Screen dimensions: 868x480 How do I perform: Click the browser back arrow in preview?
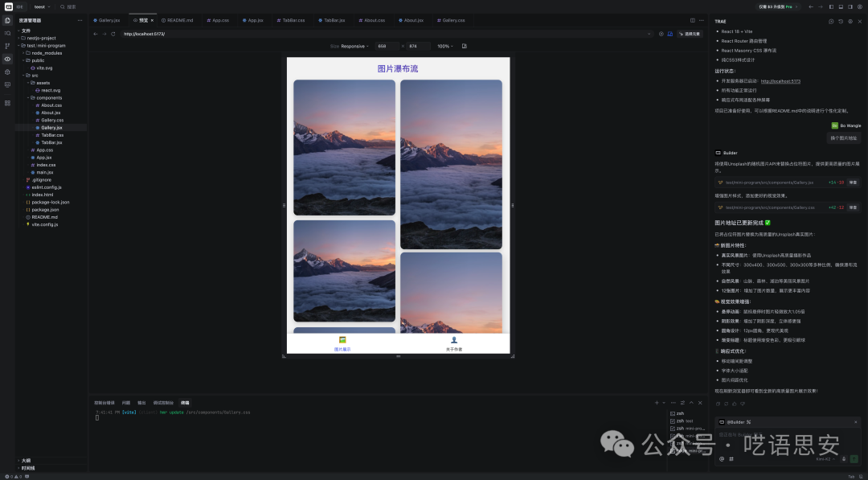96,34
